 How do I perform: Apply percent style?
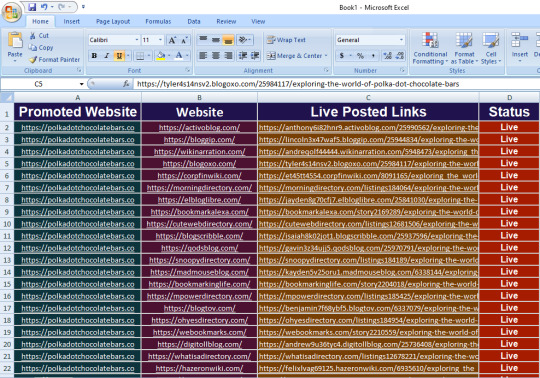click(x=360, y=55)
